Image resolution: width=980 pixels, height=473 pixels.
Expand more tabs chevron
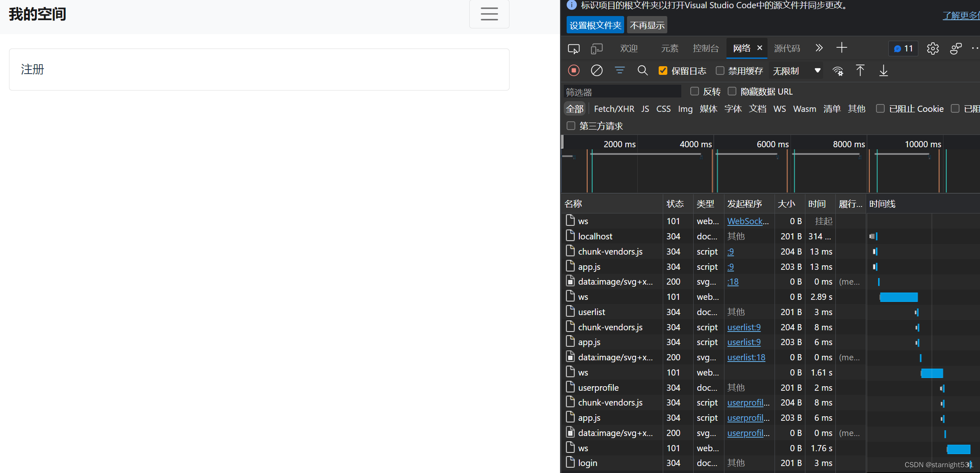coord(819,48)
